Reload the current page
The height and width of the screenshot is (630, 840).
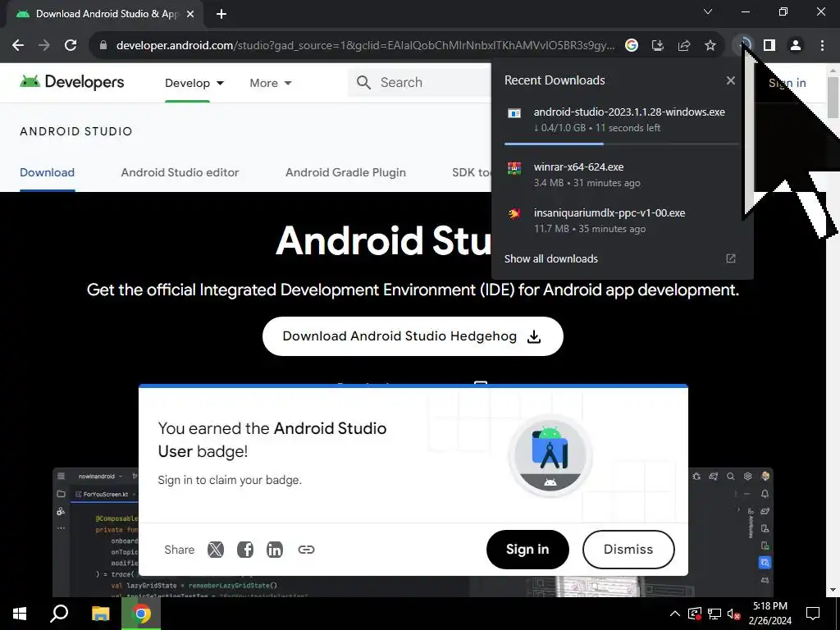click(71, 46)
